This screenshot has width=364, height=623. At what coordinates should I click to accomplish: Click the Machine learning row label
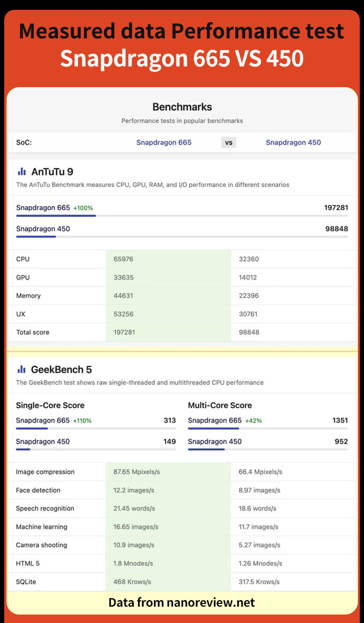click(42, 527)
